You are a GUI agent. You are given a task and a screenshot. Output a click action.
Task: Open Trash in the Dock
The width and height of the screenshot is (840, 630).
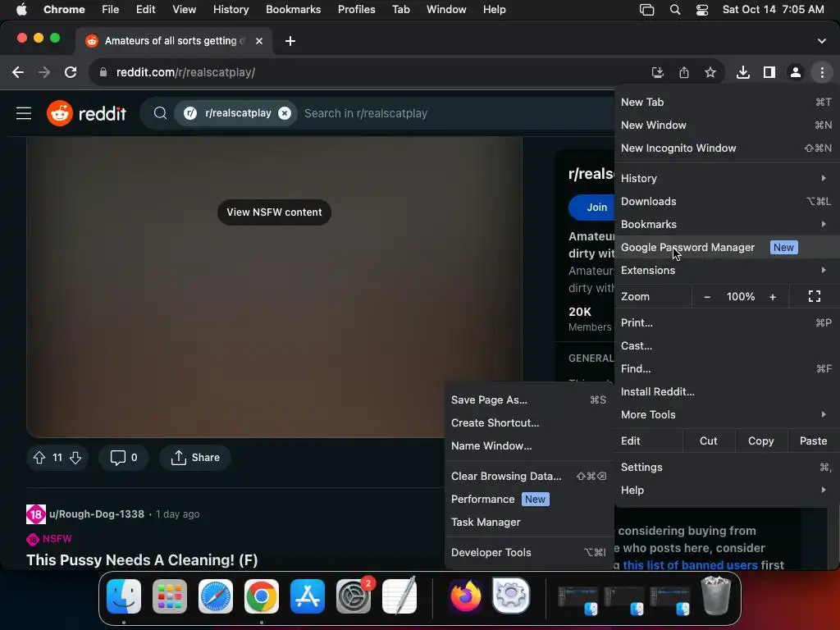[x=716, y=596]
